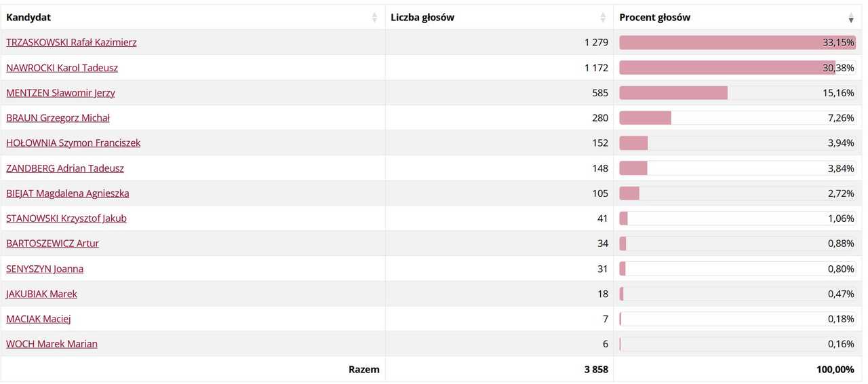Open BIEJAT Magdalena Agnieszka link

pyautogui.click(x=67, y=193)
